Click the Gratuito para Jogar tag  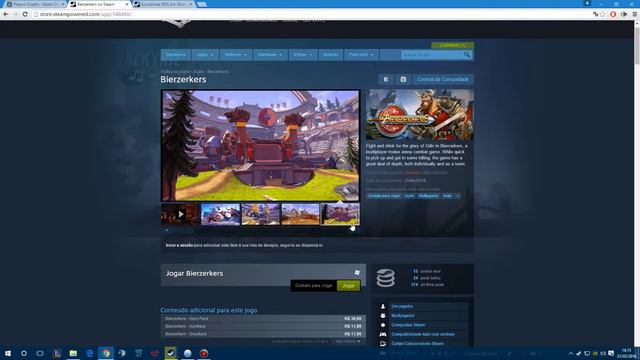(x=384, y=196)
